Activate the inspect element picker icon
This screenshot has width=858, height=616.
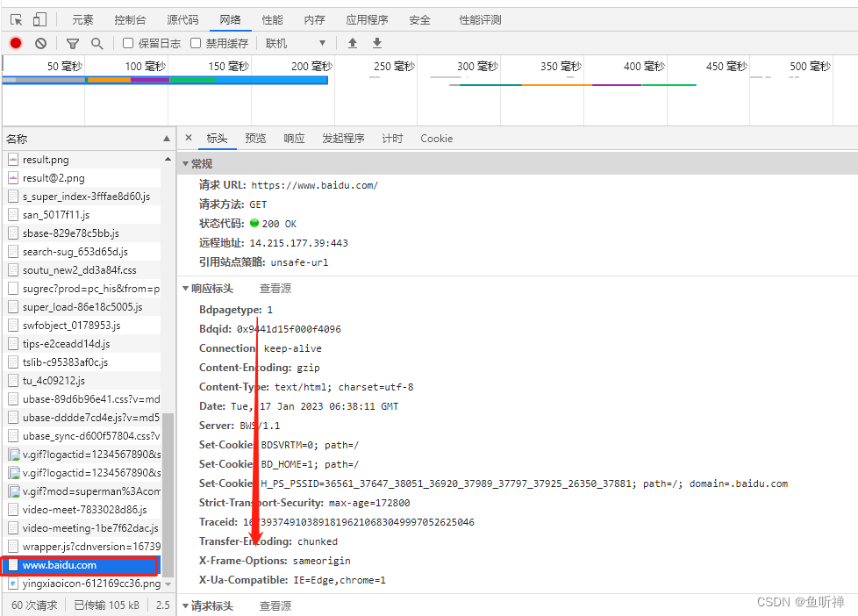pos(17,20)
